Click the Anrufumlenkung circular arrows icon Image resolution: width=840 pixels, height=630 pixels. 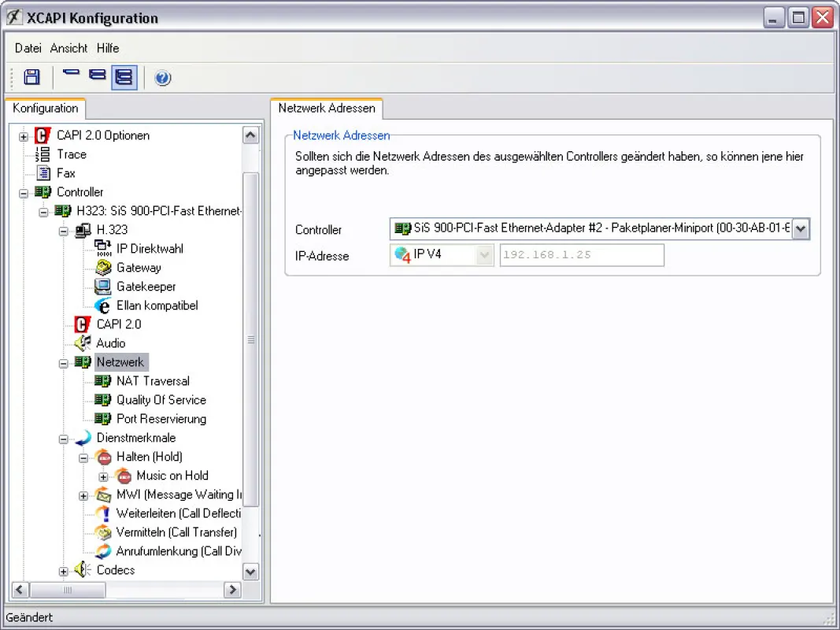pos(103,550)
